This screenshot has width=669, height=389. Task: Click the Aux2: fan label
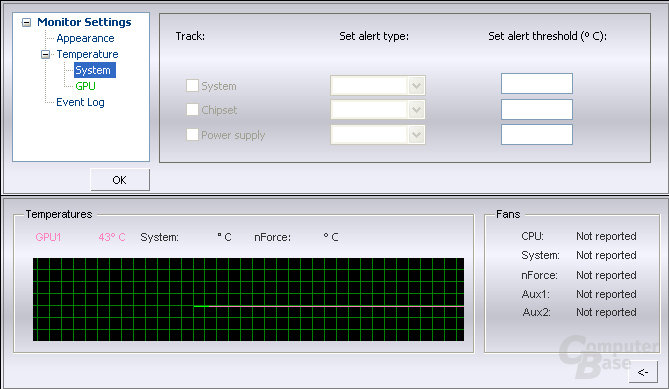[x=537, y=312]
